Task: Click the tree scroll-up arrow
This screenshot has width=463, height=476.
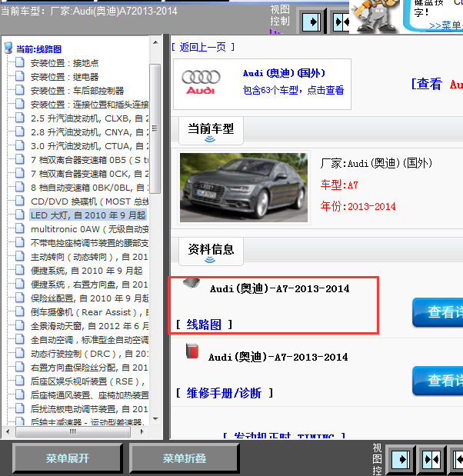Action: coord(155,42)
